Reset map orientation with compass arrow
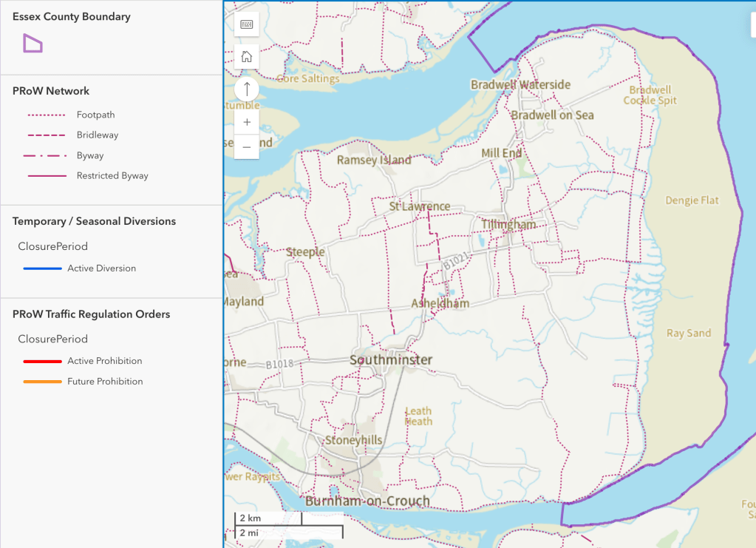Image resolution: width=756 pixels, height=548 pixels. point(247,89)
